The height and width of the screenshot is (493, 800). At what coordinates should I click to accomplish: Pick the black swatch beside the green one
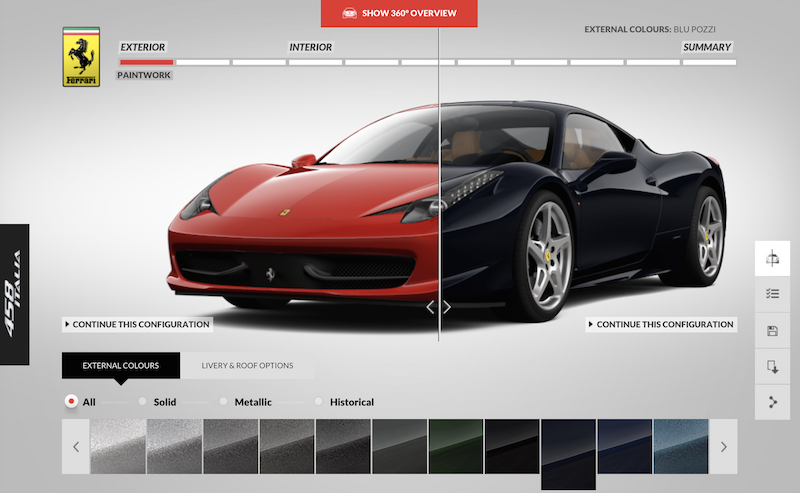pos(512,447)
